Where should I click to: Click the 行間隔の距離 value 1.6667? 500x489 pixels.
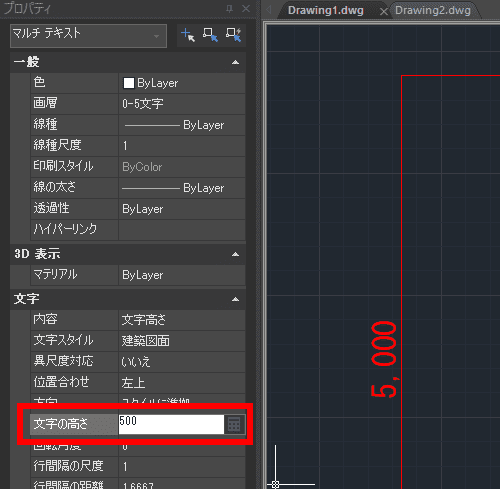click(x=182, y=484)
